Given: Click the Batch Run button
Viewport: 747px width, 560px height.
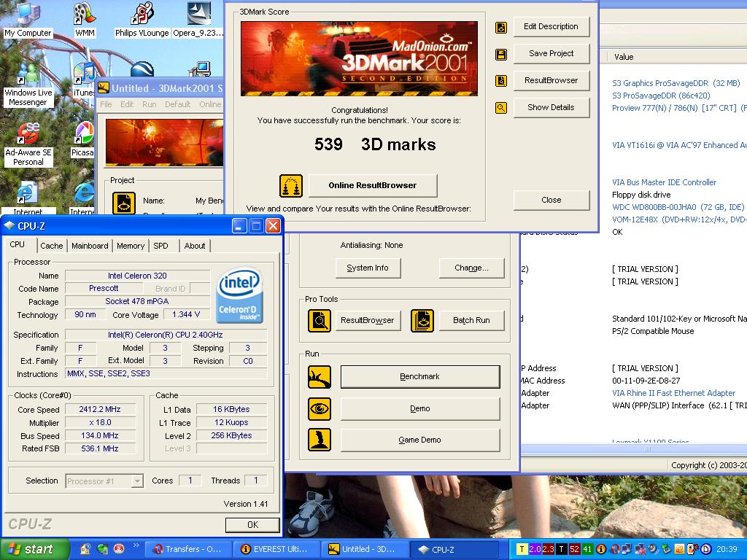Looking at the screenshot, I should (x=471, y=321).
